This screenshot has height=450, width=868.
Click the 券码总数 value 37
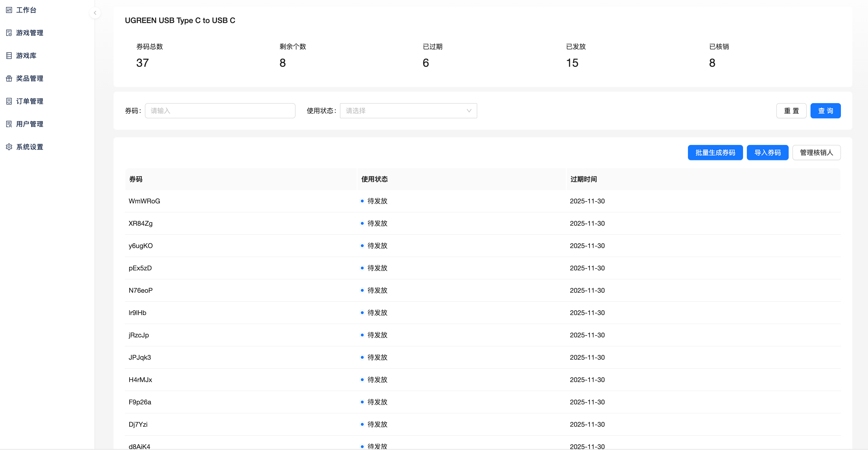click(x=142, y=63)
